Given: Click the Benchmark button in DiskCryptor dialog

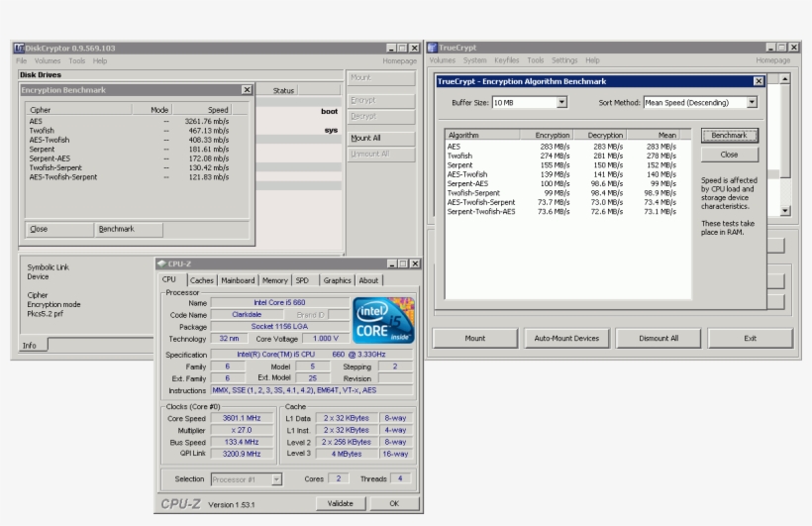Looking at the screenshot, I should click(129, 229).
